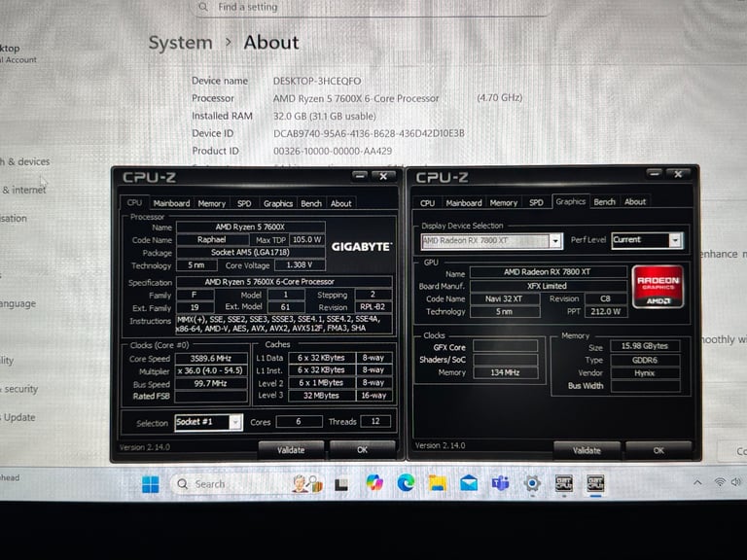Close the left CPU-Z window
The width and height of the screenshot is (747, 560).
[383, 176]
